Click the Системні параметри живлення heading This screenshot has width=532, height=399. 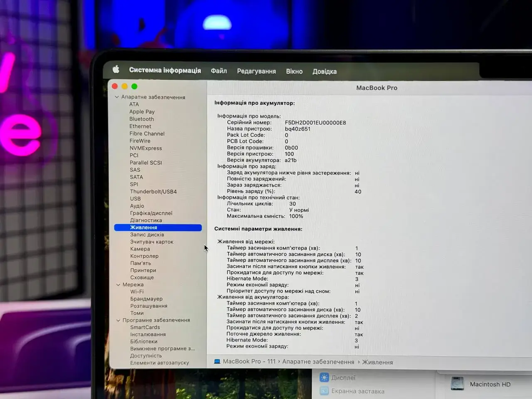tap(258, 229)
